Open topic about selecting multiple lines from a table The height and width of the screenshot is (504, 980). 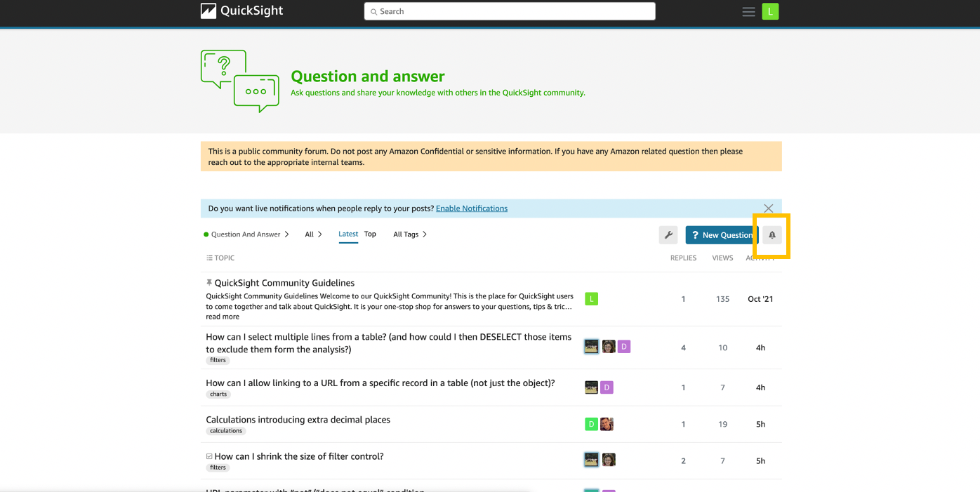point(389,343)
